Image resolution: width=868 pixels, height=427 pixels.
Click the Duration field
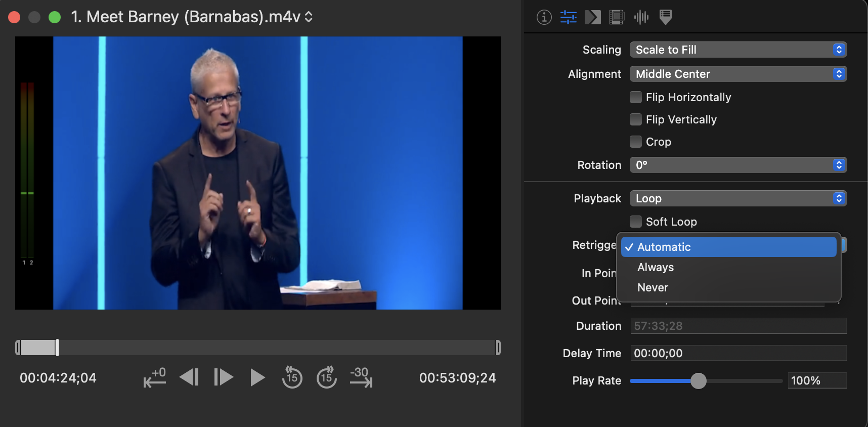point(738,326)
